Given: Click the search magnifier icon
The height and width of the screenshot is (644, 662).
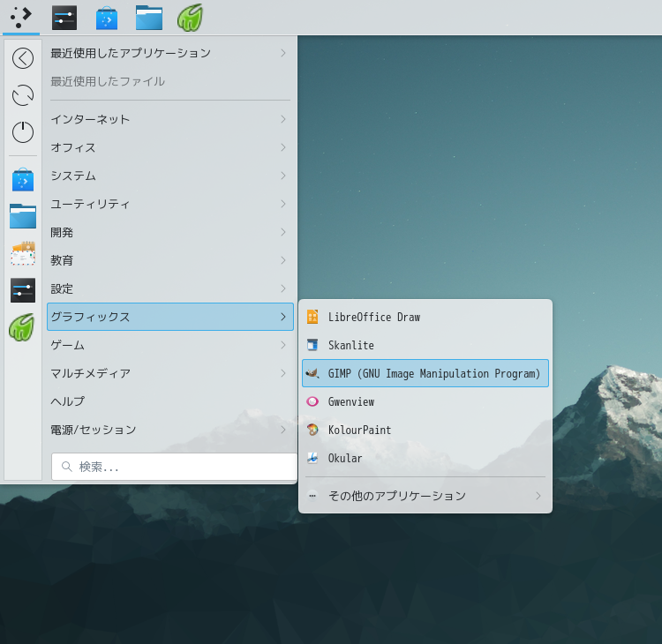Looking at the screenshot, I should 67,467.
